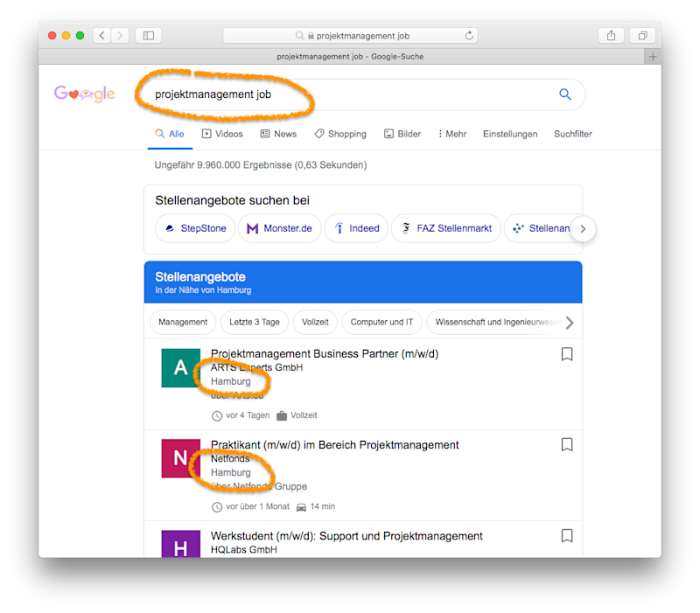Search jobs on StepStone

[x=195, y=228]
